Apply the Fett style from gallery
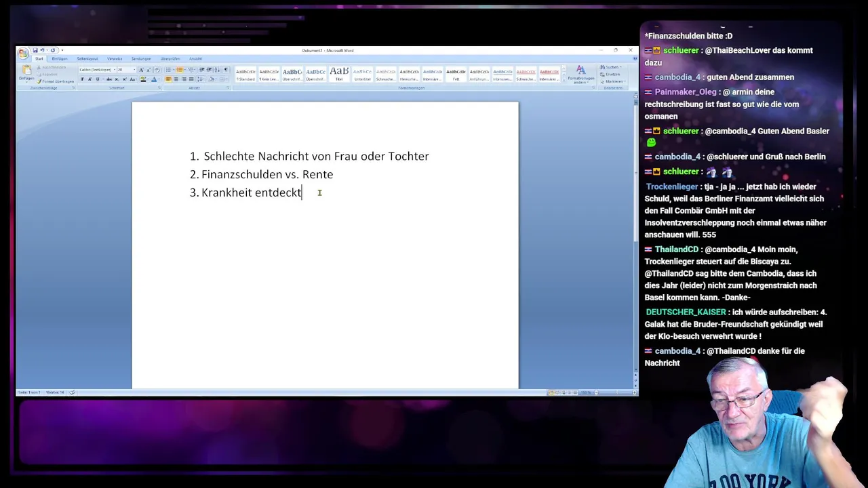Viewport: 868px width, 488px height. pos(456,74)
